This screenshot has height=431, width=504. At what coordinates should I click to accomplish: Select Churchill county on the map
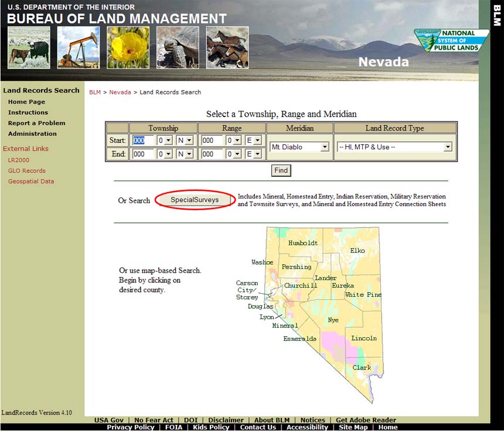point(301,286)
